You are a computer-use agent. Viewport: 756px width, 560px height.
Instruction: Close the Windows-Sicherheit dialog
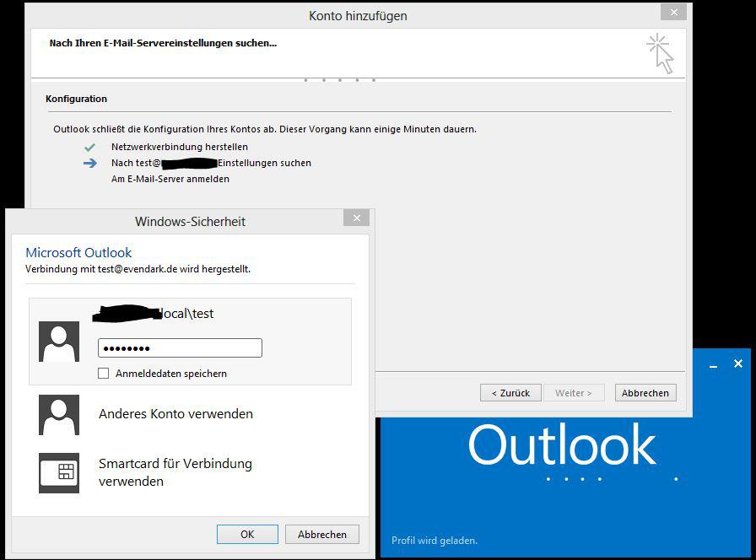tap(357, 218)
